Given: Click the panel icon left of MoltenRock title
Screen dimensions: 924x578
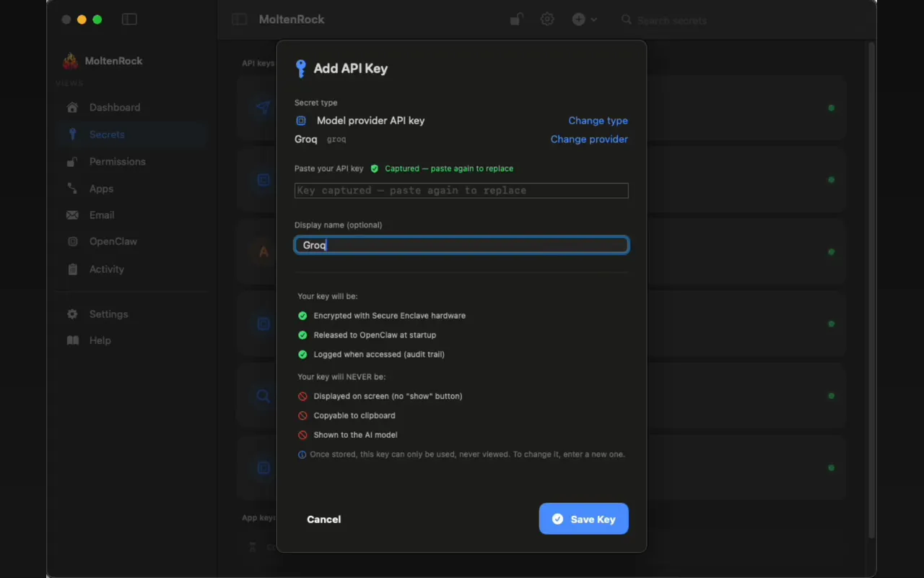Looking at the screenshot, I should (x=239, y=20).
